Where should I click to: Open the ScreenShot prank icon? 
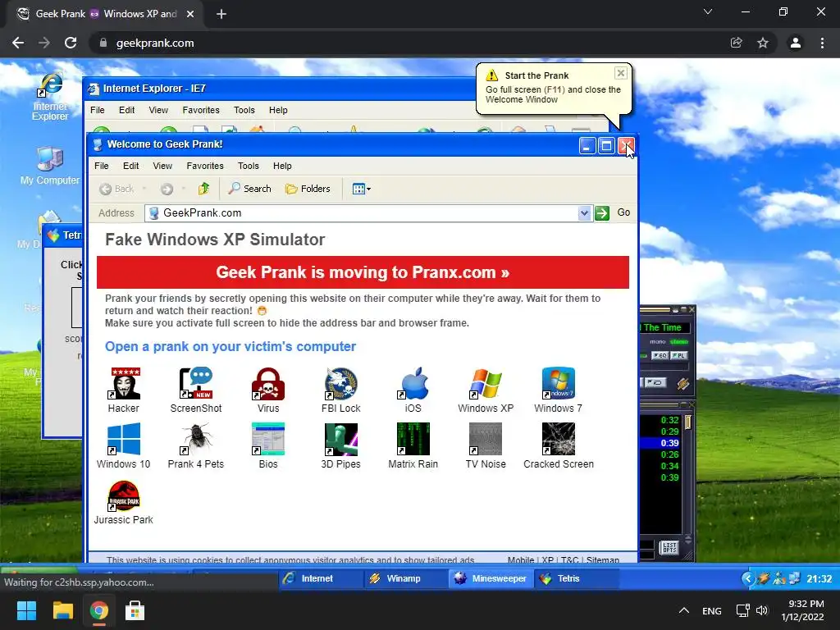pos(196,390)
